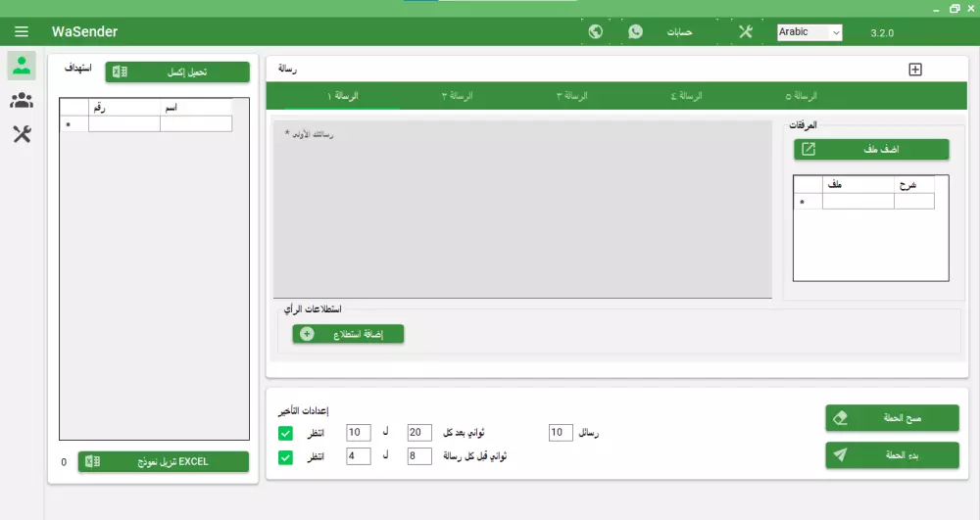Screen dimensions: 980x520
Task: Click the رقم number column header
Action: (124, 108)
